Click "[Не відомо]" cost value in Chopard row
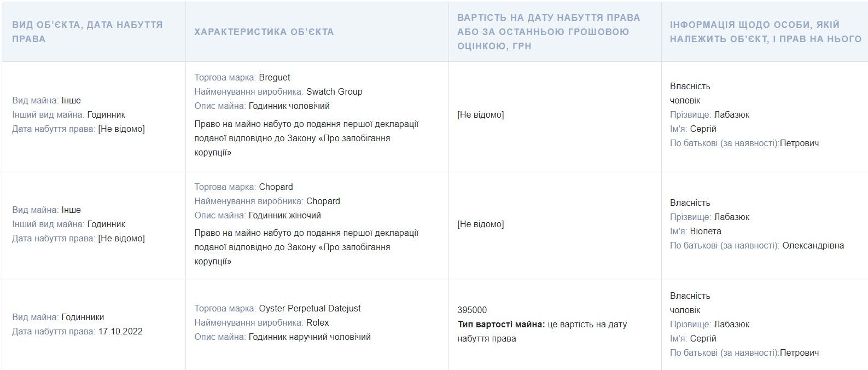 click(481, 224)
